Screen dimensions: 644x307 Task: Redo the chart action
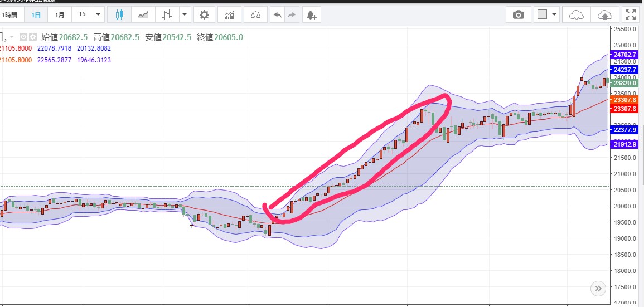point(292,15)
